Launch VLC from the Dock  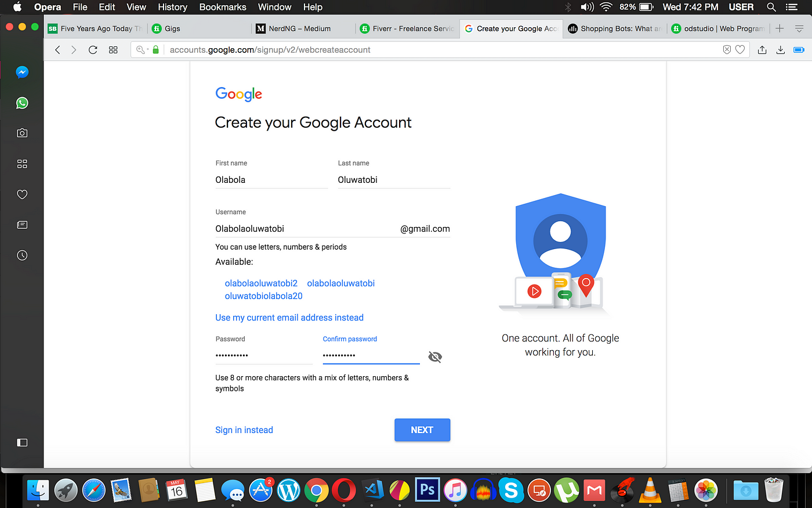(x=650, y=490)
